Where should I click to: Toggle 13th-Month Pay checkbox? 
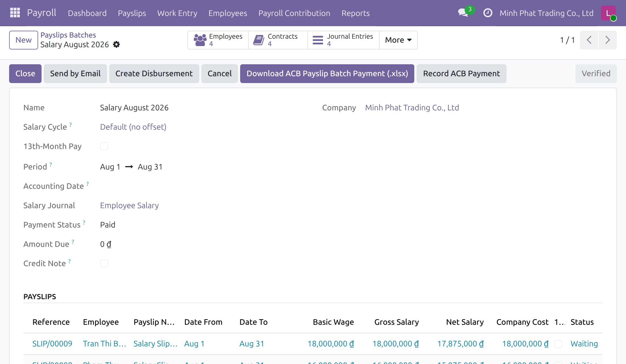(x=104, y=146)
